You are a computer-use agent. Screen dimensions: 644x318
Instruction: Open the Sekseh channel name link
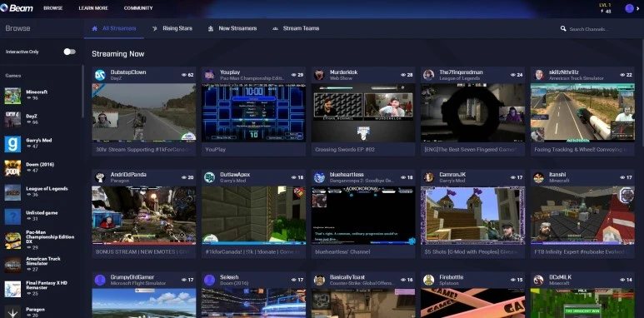[x=229, y=277]
